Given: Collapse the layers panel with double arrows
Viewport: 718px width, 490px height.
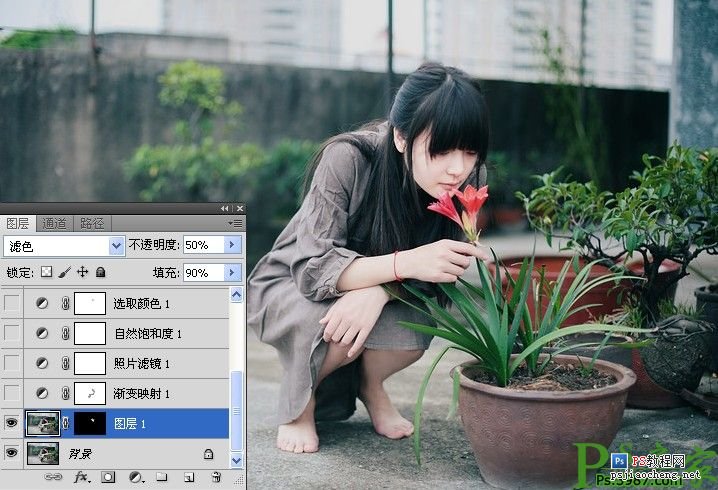Looking at the screenshot, I should tap(224, 208).
